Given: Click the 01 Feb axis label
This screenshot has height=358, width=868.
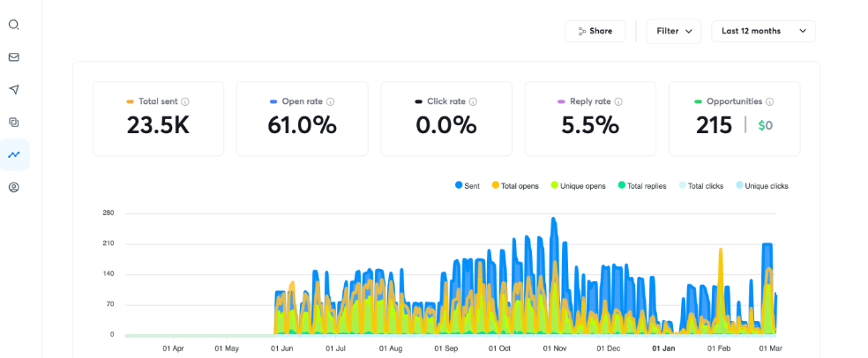Looking at the screenshot, I should coord(720,349).
